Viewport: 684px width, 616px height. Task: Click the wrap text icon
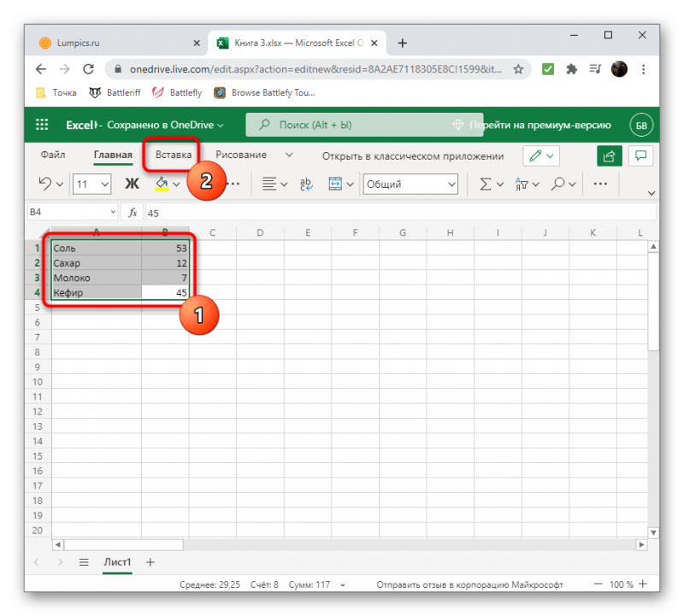click(x=306, y=184)
